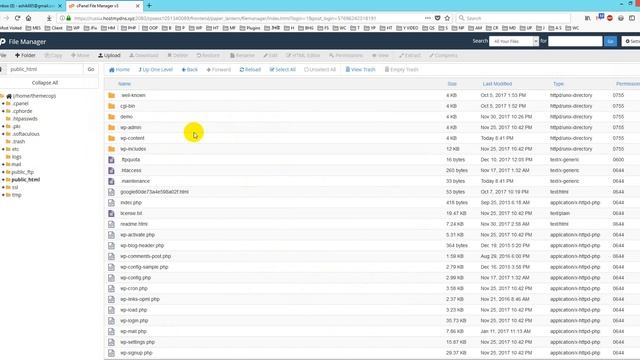Expand the .softaculous folder in tree

click(x=3, y=134)
